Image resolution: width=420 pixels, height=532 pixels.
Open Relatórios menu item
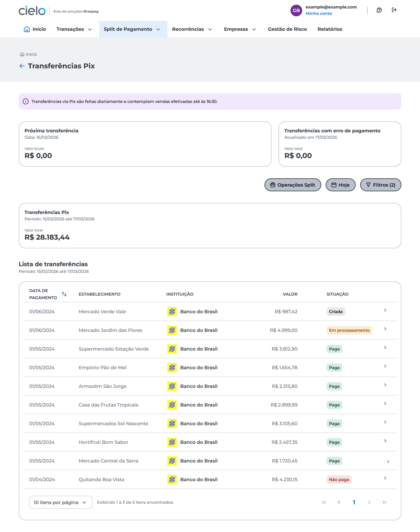pyautogui.click(x=330, y=29)
